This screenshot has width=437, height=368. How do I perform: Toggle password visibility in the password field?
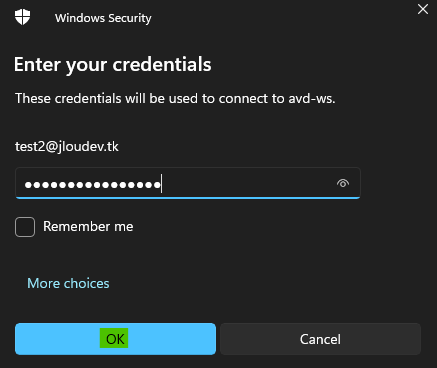point(343,183)
